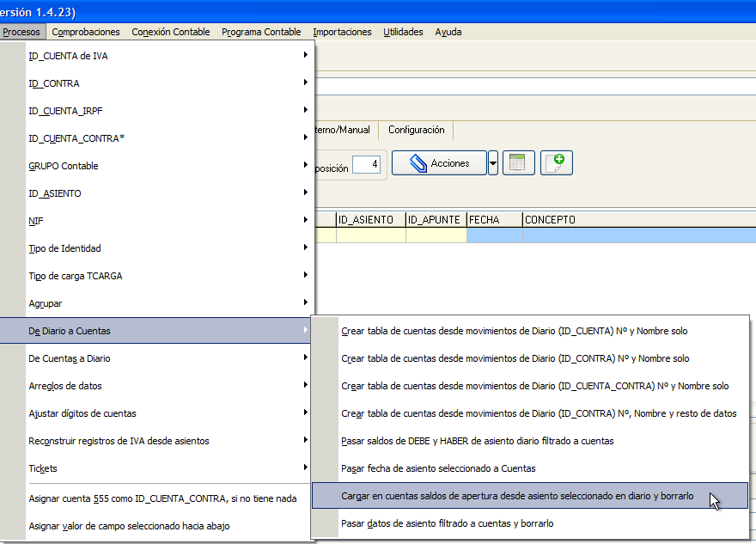
Task: Click the new document green plus icon
Action: 557,163
